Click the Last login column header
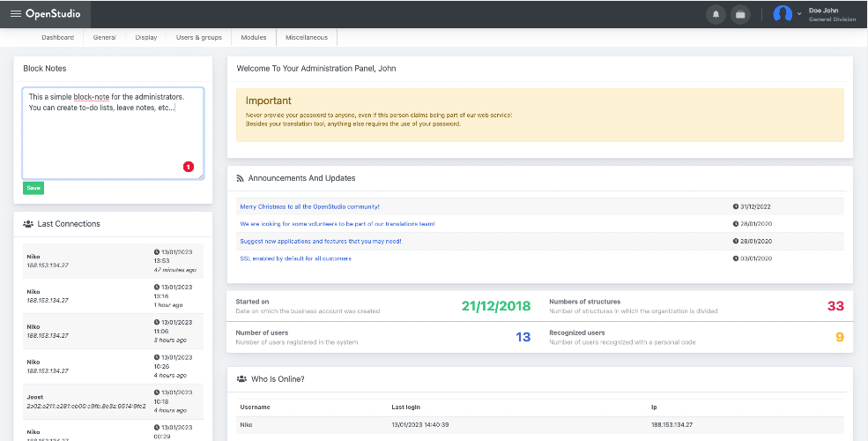The width and height of the screenshot is (868, 441). (405, 407)
